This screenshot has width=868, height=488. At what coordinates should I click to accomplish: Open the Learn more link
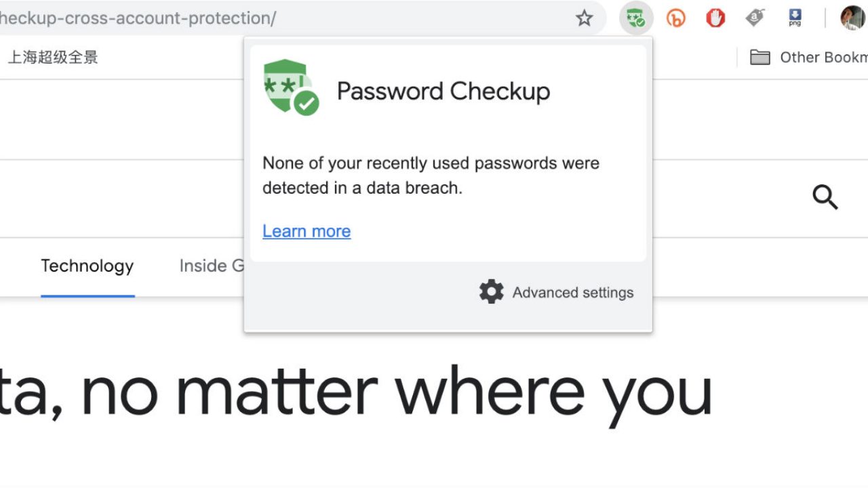coord(307,231)
